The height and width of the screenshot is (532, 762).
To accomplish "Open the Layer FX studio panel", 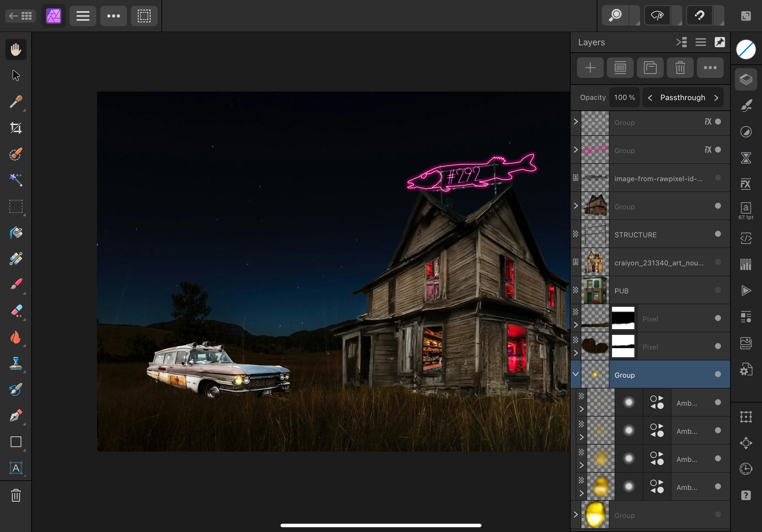I will click(x=746, y=184).
